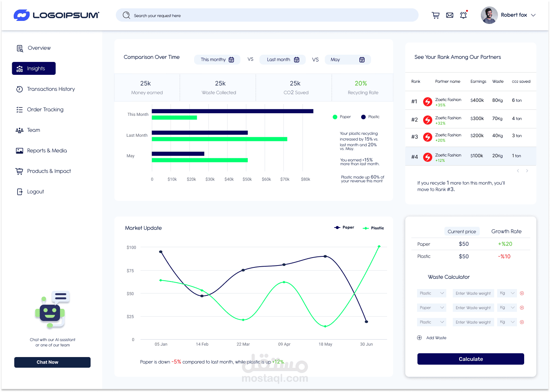Toggle the Plastic legend in comparison bar chart

point(370,117)
